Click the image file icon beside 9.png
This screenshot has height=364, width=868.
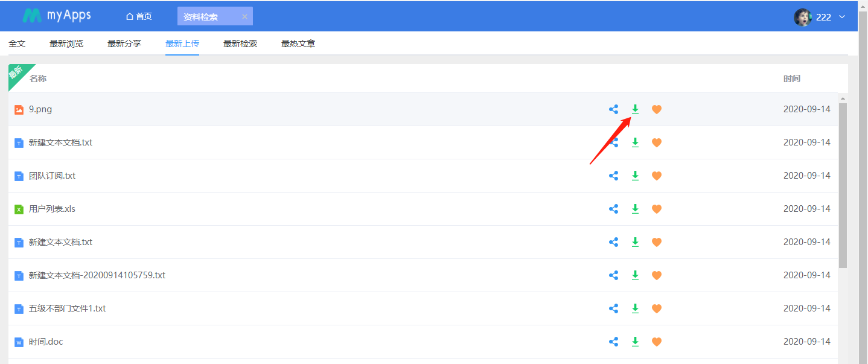click(x=19, y=110)
